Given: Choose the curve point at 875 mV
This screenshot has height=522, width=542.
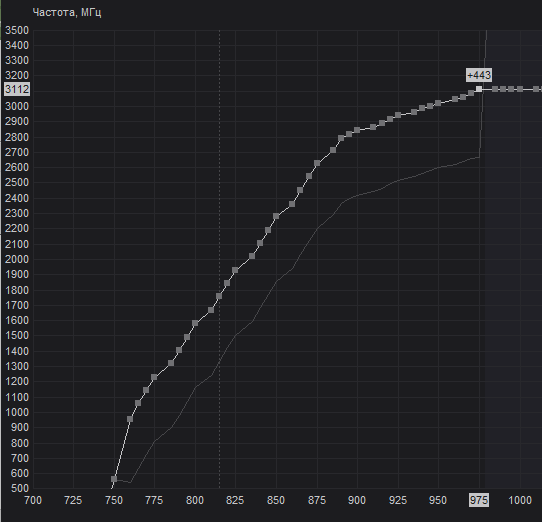Looking at the screenshot, I should click(x=317, y=163).
